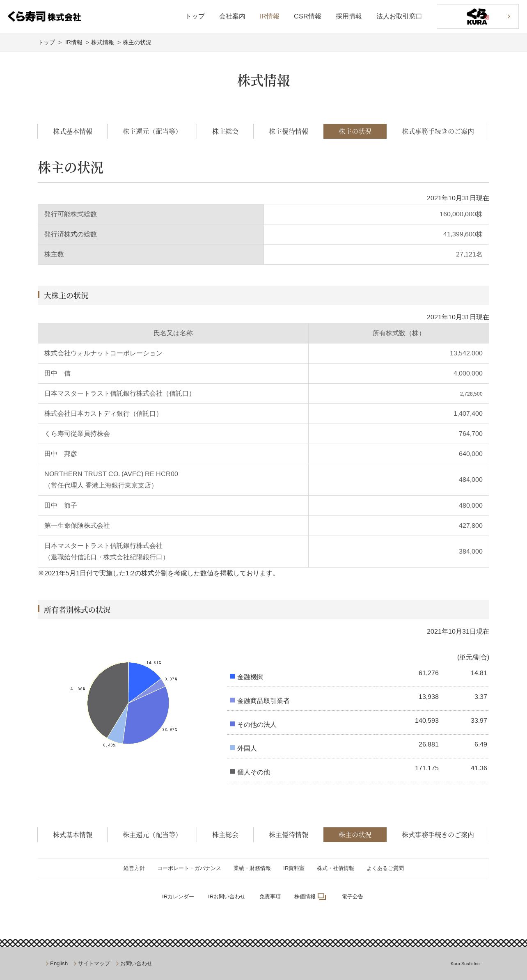Click the 33.97 percentage value in table
The image size is (527, 980).
pos(479,721)
